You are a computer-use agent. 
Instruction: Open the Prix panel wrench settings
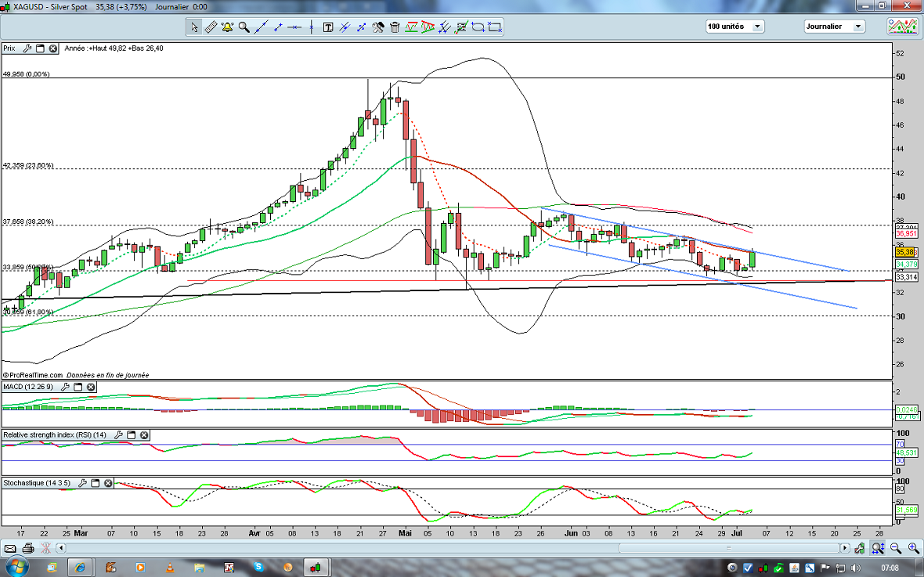27,49
